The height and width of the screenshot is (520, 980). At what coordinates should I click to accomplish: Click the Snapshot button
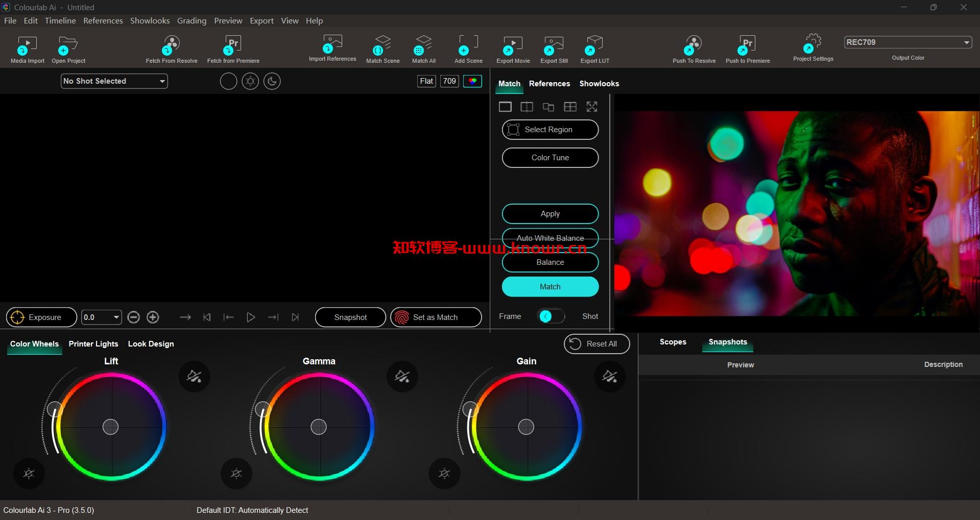coord(350,317)
